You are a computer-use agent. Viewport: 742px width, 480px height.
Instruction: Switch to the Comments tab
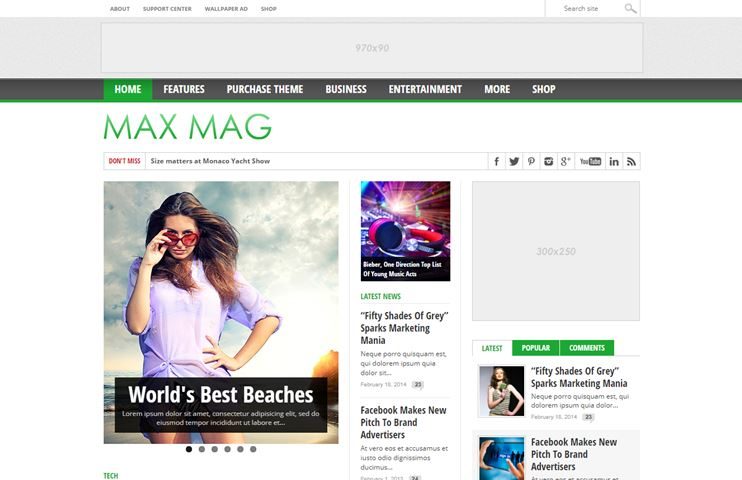coord(587,348)
